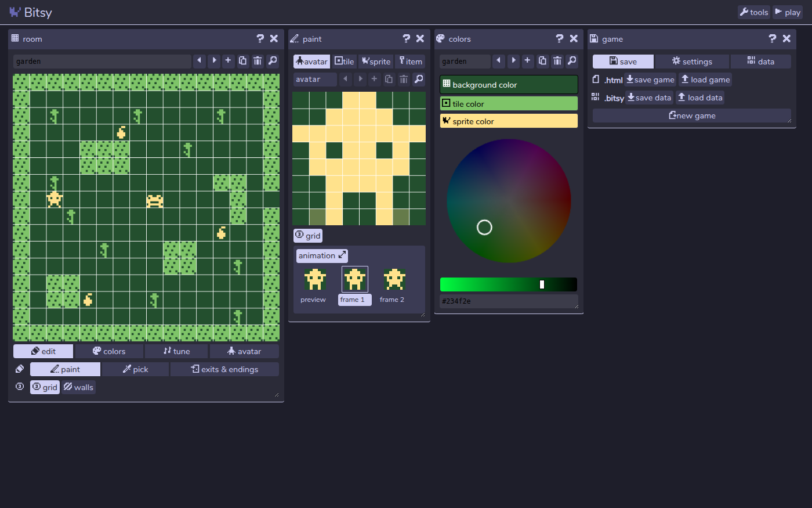The height and width of the screenshot is (508, 812).
Task: Add a new palette in colors panel
Action: tap(528, 61)
